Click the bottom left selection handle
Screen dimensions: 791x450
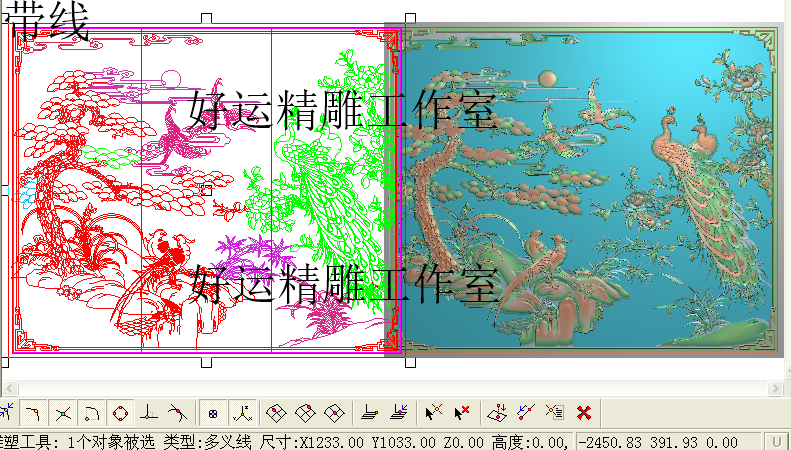pos(4,362)
